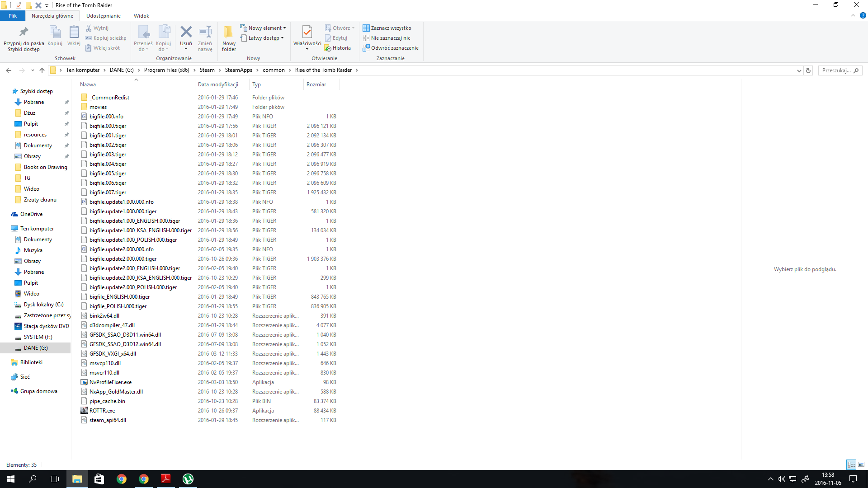Expand path chevron after Steam in breadcrumb
Viewport: 868px width, 488px height.
pos(220,70)
